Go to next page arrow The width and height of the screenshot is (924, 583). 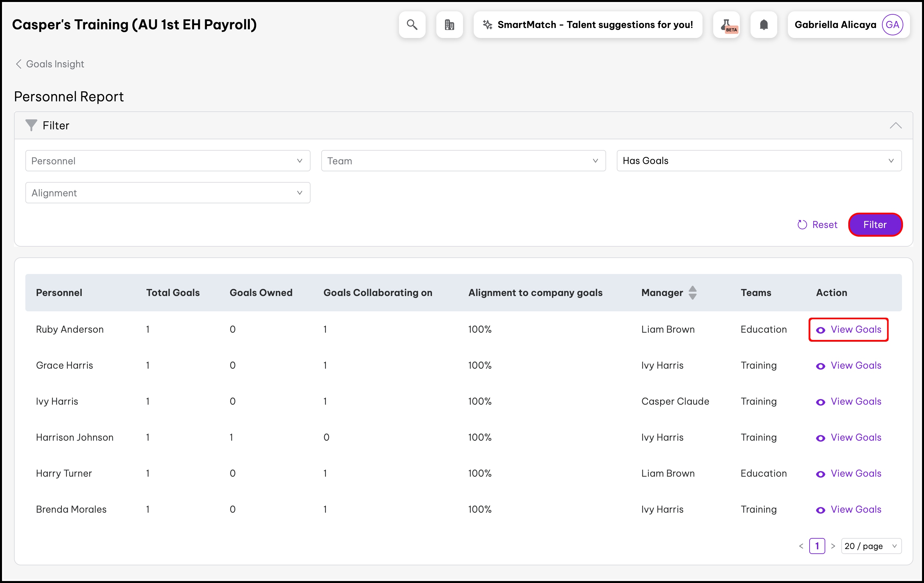[833, 546]
